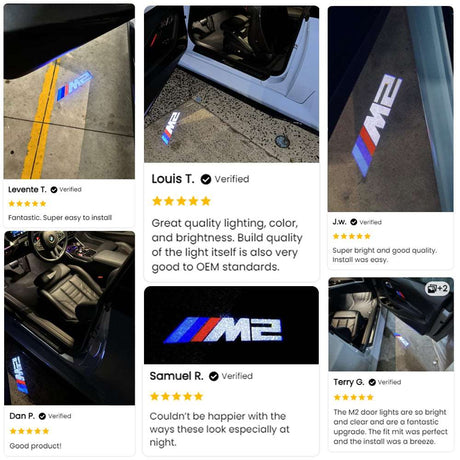The width and height of the screenshot is (460, 460).
Task: Click verified checkmark next to Levente T.
Action: pos(54,190)
